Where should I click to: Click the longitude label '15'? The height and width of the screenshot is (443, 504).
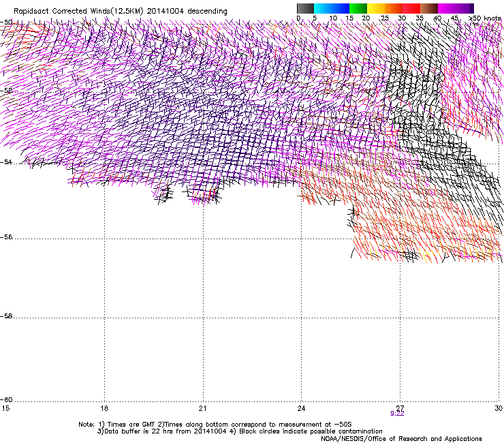tap(5, 408)
